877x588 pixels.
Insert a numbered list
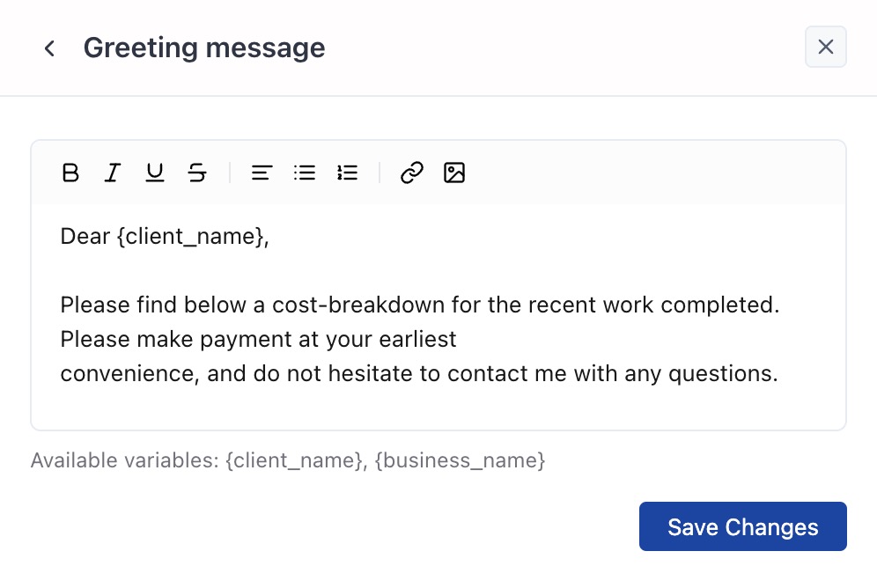pos(347,173)
